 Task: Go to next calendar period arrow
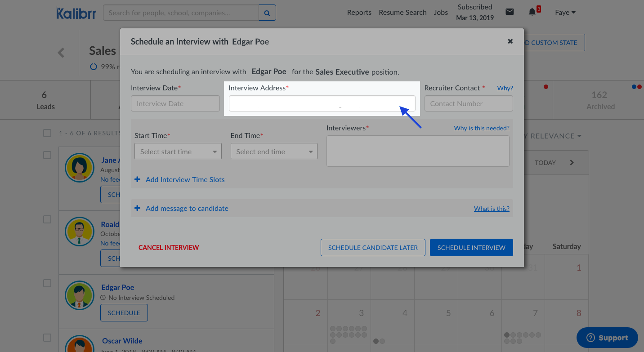[x=572, y=163]
